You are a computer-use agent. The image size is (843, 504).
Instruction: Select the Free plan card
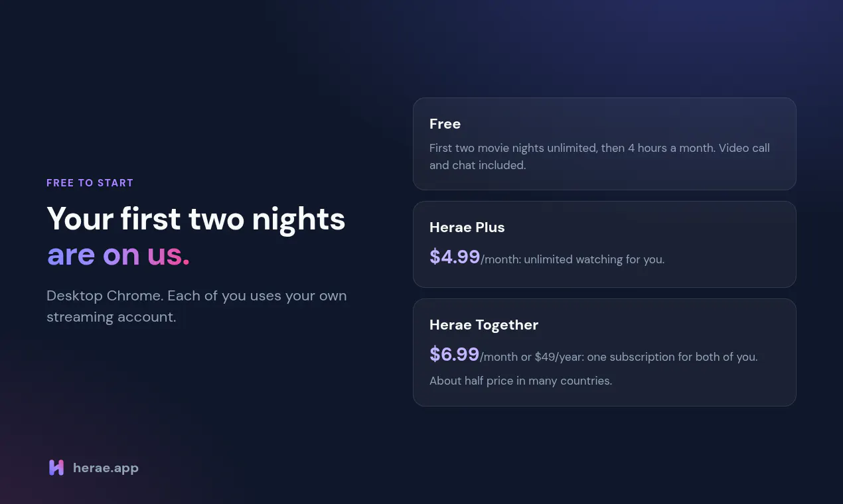pos(604,144)
